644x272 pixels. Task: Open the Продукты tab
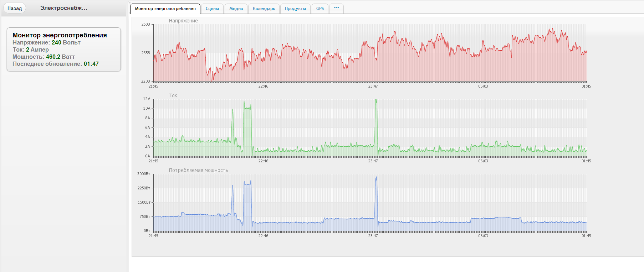pyautogui.click(x=295, y=9)
